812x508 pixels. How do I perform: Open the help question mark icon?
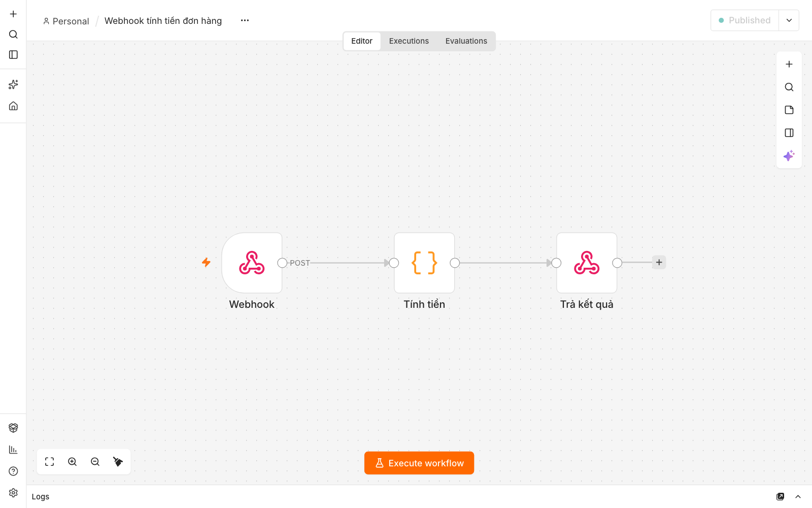tap(13, 471)
